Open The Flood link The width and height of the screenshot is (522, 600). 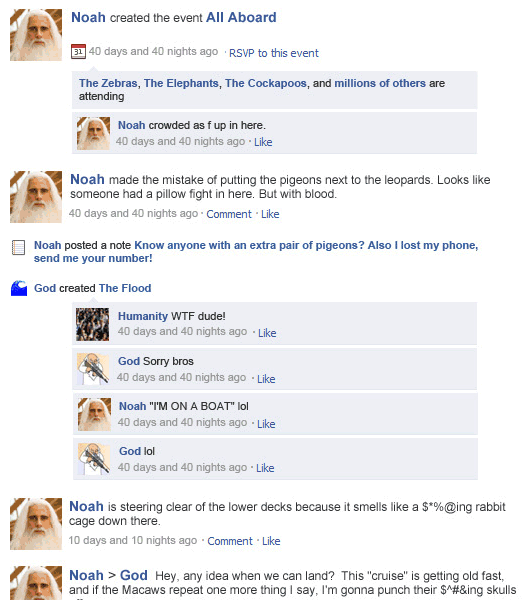tap(125, 288)
